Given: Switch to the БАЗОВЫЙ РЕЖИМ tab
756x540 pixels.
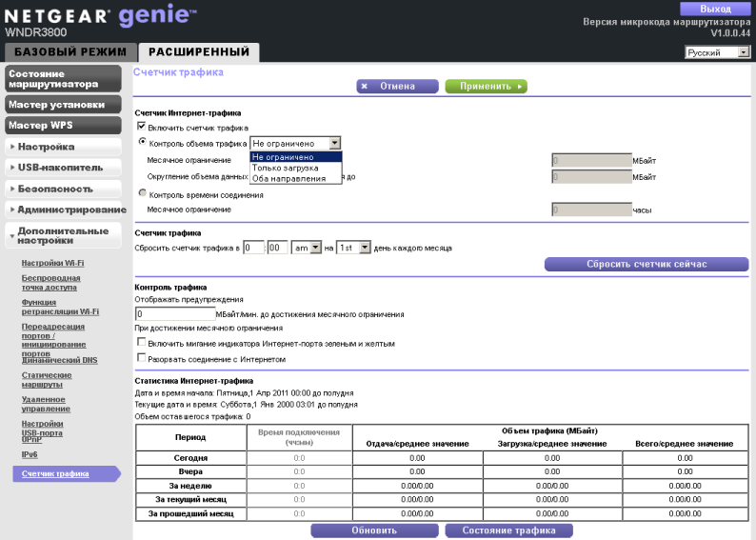Looking at the screenshot, I should point(70,51).
